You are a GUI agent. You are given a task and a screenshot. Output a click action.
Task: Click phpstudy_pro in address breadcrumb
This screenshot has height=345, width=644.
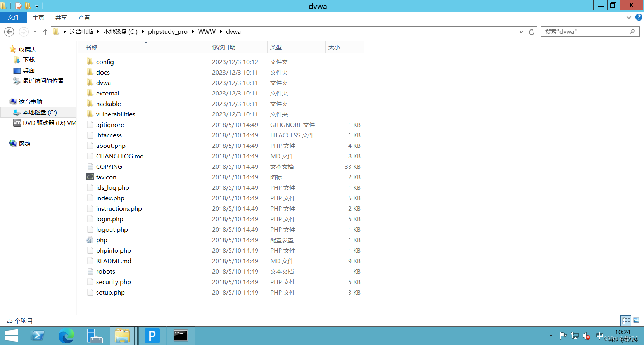pyautogui.click(x=168, y=32)
